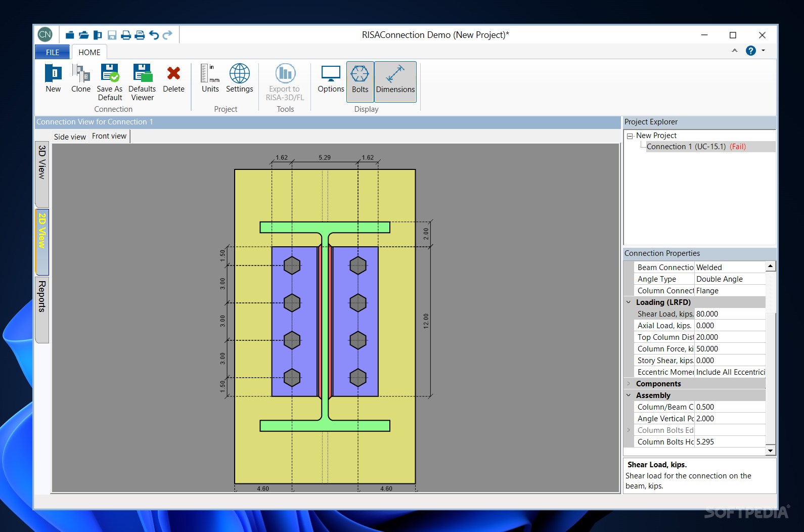Click the top beam flange in drawing
The width and height of the screenshot is (804, 532).
pyautogui.click(x=325, y=227)
